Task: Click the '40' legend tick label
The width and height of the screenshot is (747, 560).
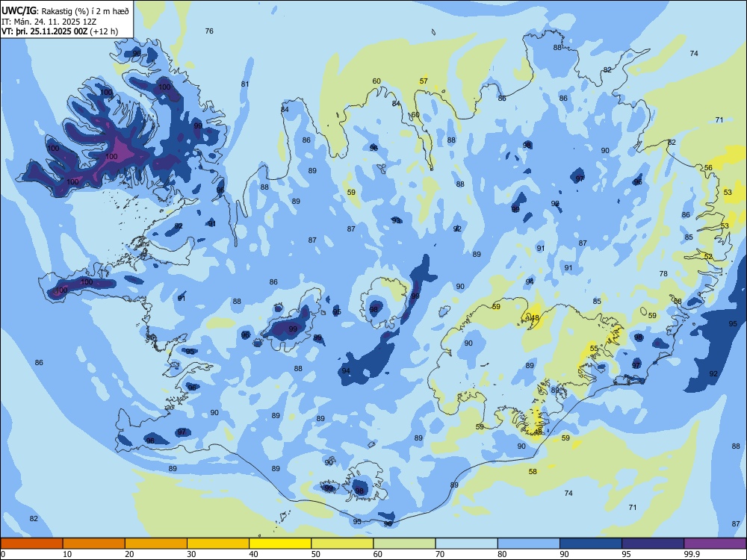Action: click(253, 554)
